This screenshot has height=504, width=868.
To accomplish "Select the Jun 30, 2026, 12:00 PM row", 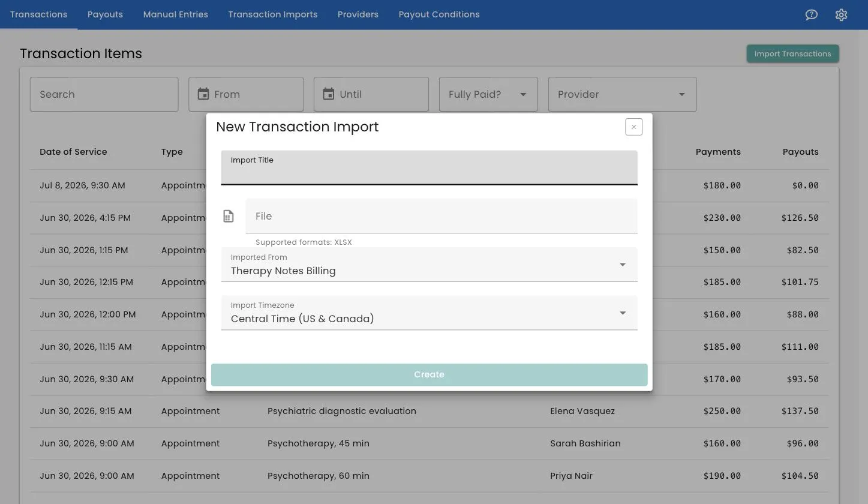I will point(429,314).
